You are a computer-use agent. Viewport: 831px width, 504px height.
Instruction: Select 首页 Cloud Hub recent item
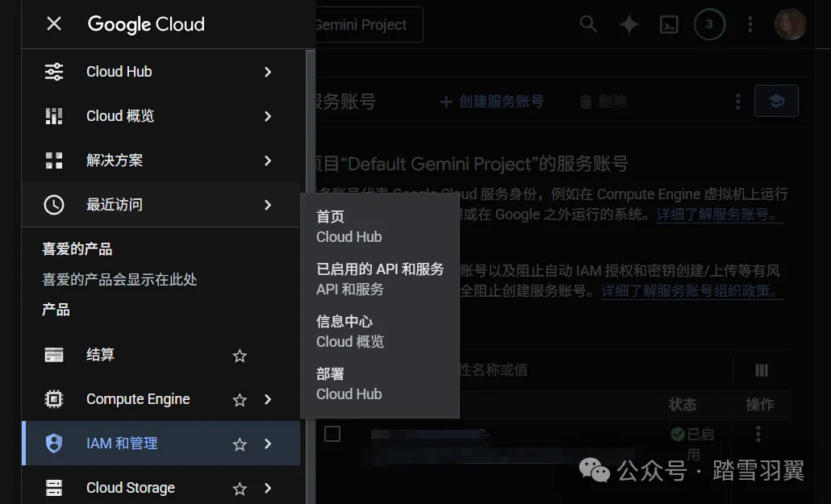(379, 227)
